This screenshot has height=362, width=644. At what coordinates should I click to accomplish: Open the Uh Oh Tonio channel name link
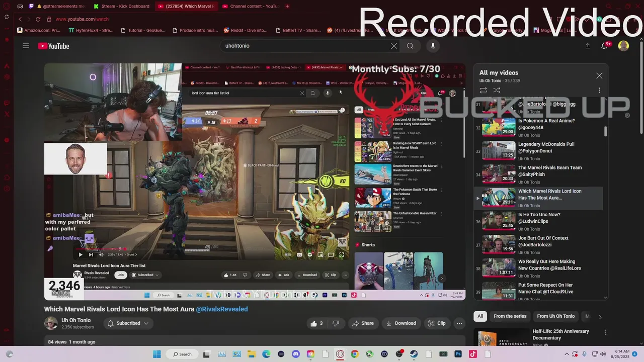pos(76,320)
